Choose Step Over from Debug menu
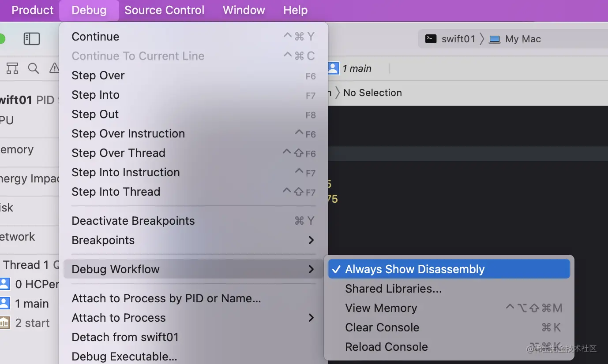Screen dimensions: 608x364 98,75
